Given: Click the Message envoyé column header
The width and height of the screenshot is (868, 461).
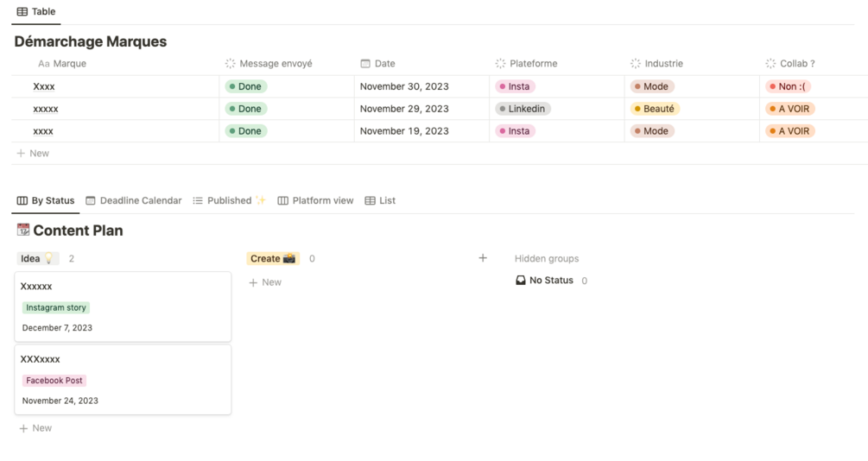Looking at the screenshot, I should click(276, 63).
